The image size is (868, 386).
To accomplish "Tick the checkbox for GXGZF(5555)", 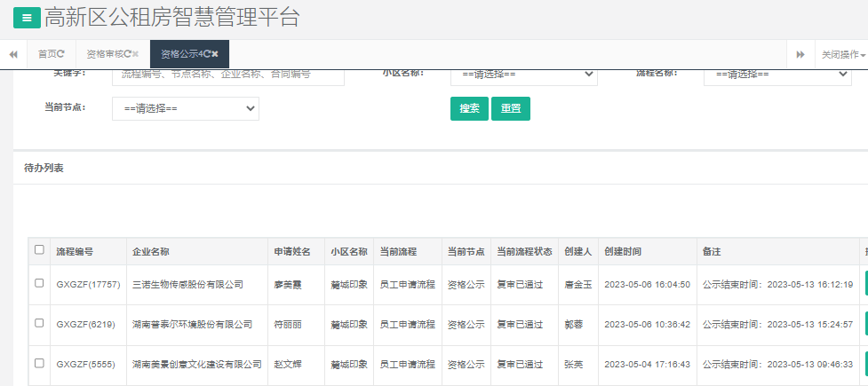I will pos(39,363).
